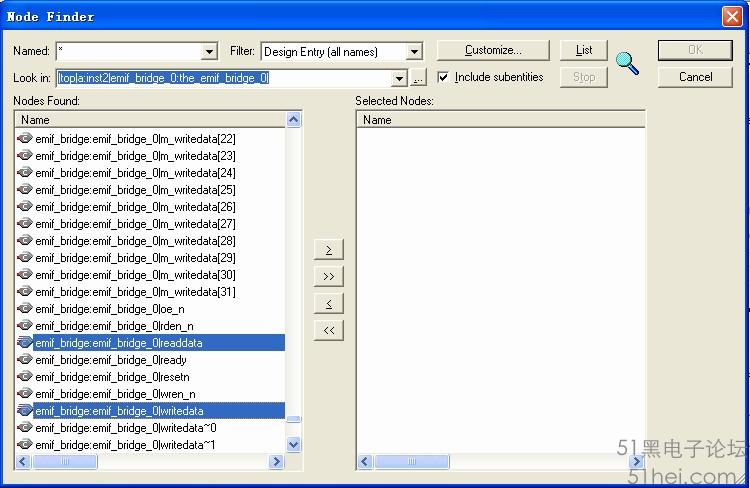
Task: Click the Stop button
Action: click(x=584, y=77)
